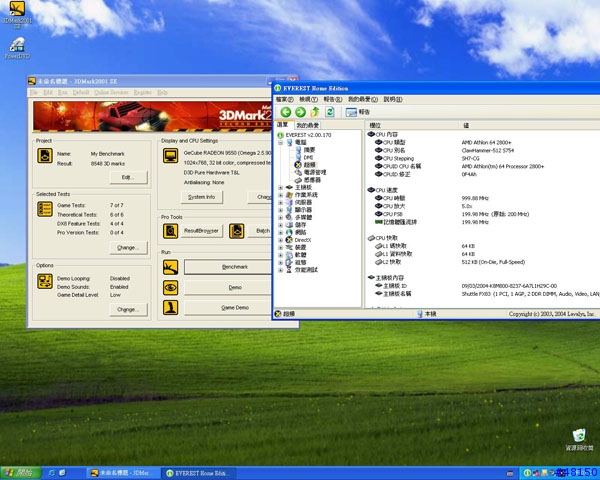The width and height of the screenshot is (600, 480).
Task: Select the 電源管理 power management item
Action: [x=315, y=172]
